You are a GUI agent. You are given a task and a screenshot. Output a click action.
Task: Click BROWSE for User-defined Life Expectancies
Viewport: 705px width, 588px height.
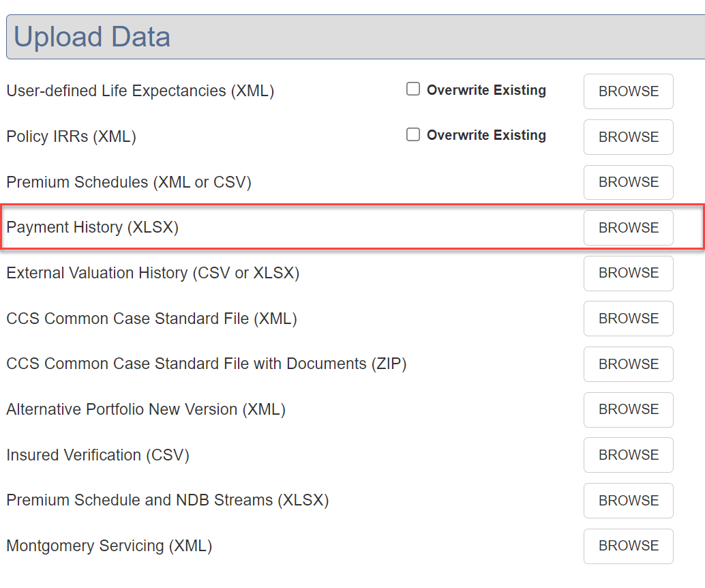pyautogui.click(x=628, y=91)
